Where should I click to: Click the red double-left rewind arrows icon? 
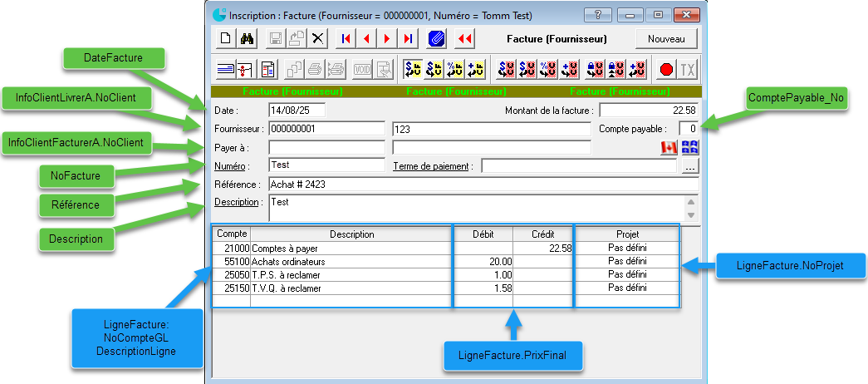465,38
